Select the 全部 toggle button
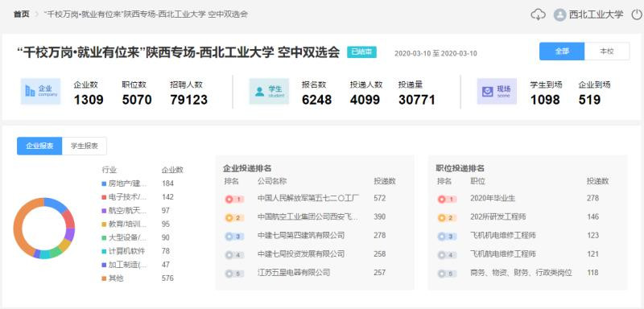 click(x=562, y=51)
